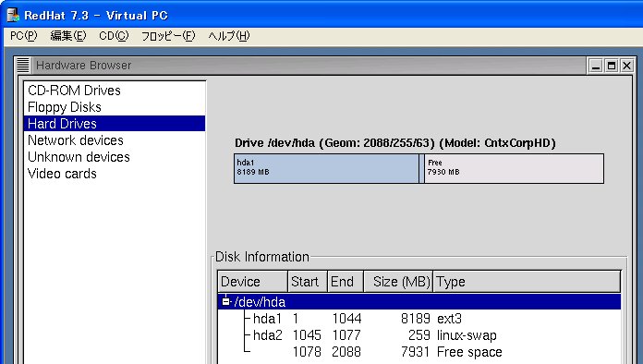
Task: Open the CD(C) menu
Action: point(114,36)
